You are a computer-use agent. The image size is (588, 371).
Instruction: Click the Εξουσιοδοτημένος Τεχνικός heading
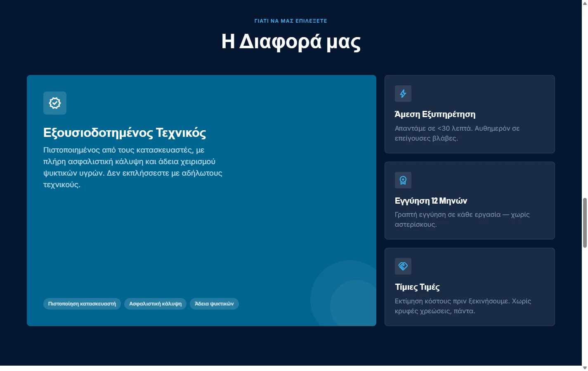click(x=125, y=133)
